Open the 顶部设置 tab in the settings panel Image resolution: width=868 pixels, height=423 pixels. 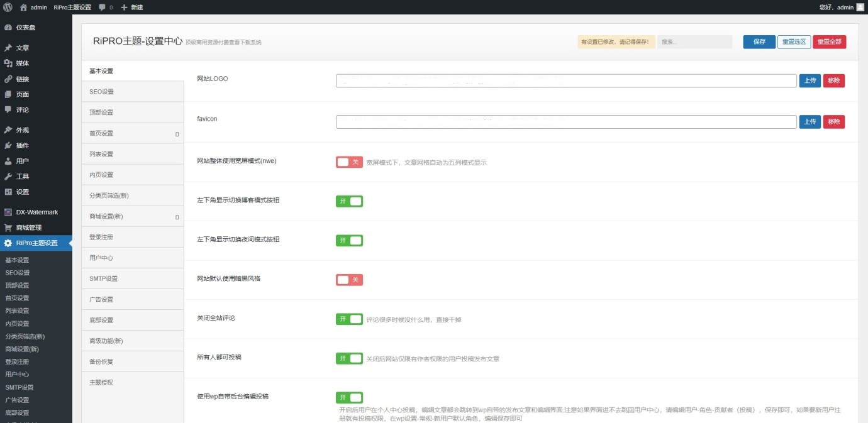point(133,113)
